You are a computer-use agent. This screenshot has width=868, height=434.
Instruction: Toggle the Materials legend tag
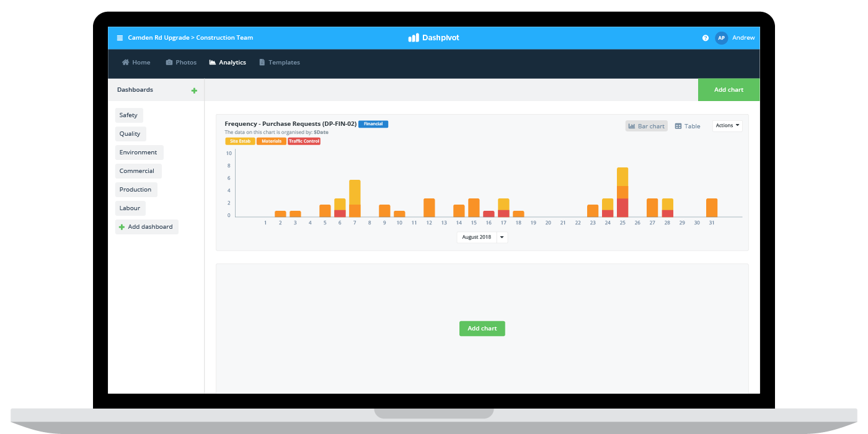click(272, 141)
